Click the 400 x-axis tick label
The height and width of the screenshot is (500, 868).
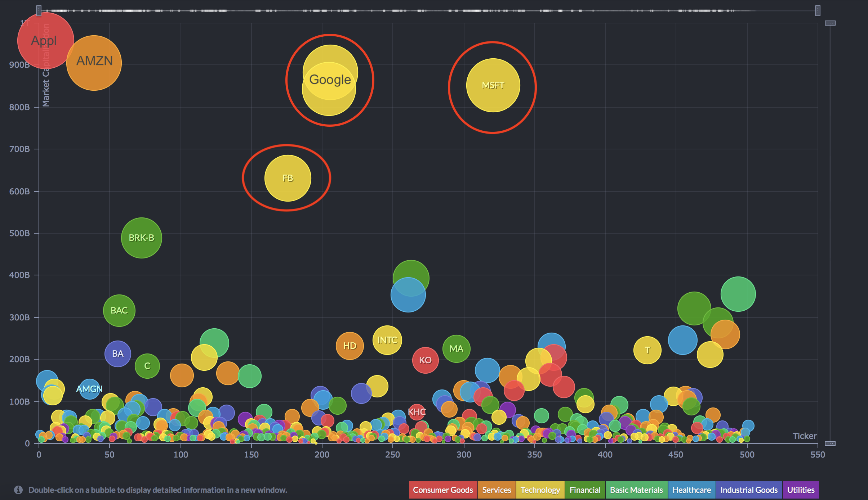pos(605,455)
